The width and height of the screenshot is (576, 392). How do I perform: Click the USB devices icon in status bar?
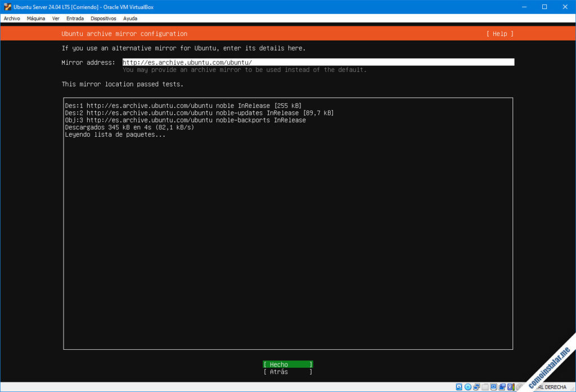484,387
